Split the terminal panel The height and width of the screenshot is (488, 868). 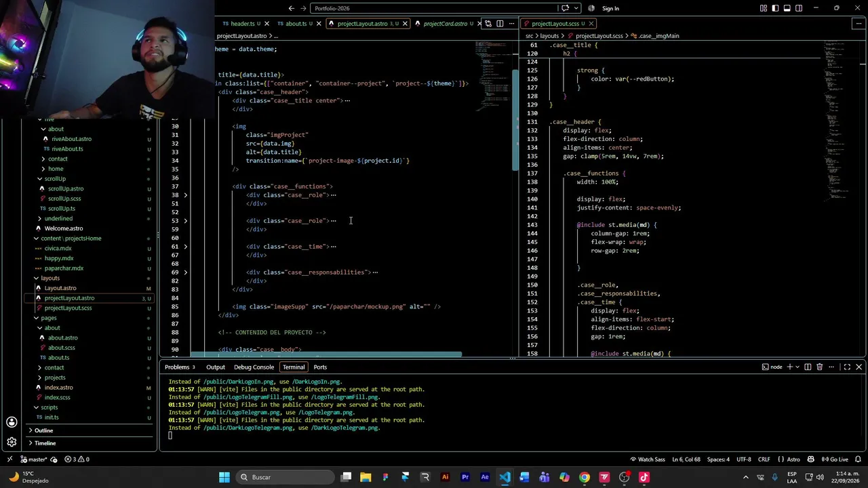click(x=808, y=367)
